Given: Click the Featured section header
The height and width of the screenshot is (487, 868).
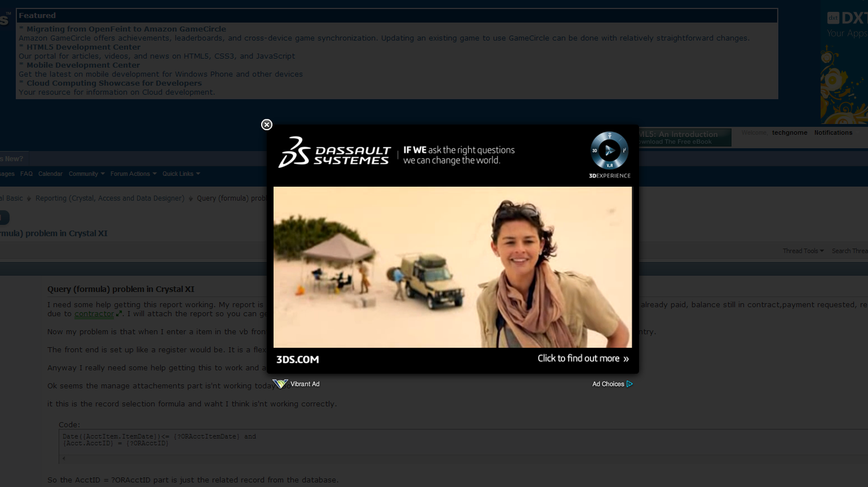Looking at the screenshot, I should click(x=397, y=15).
